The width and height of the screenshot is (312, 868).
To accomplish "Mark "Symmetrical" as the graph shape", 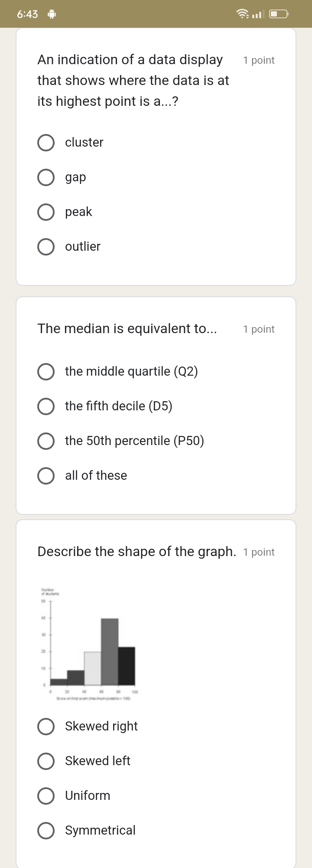I will pyautogui.click(x=46, y=830).
